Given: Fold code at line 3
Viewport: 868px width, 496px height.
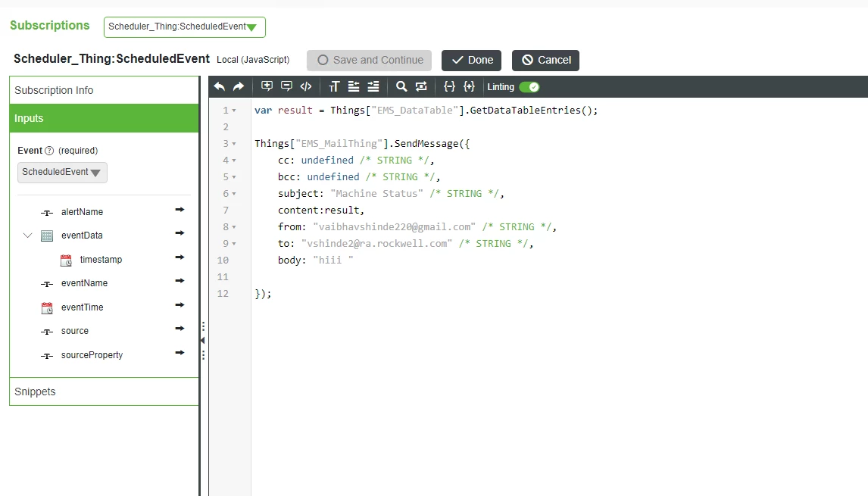Looking at the screenshot, I should tap(234, 144).
